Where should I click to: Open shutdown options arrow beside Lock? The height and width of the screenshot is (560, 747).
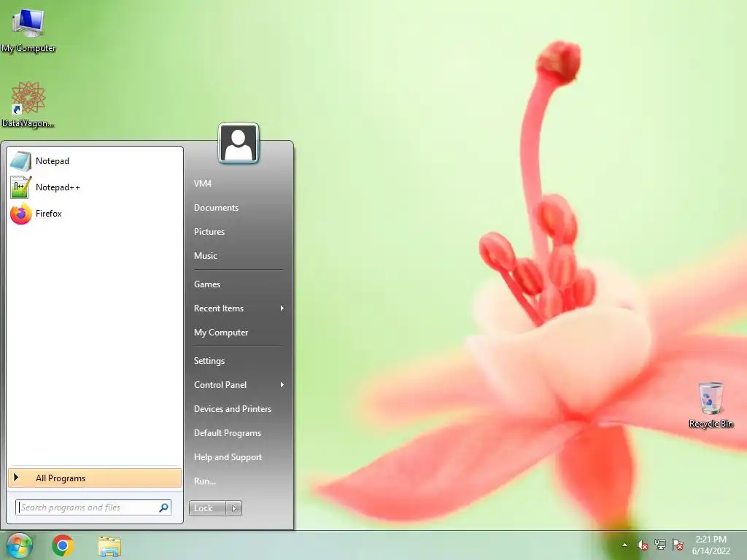[234, 508]
